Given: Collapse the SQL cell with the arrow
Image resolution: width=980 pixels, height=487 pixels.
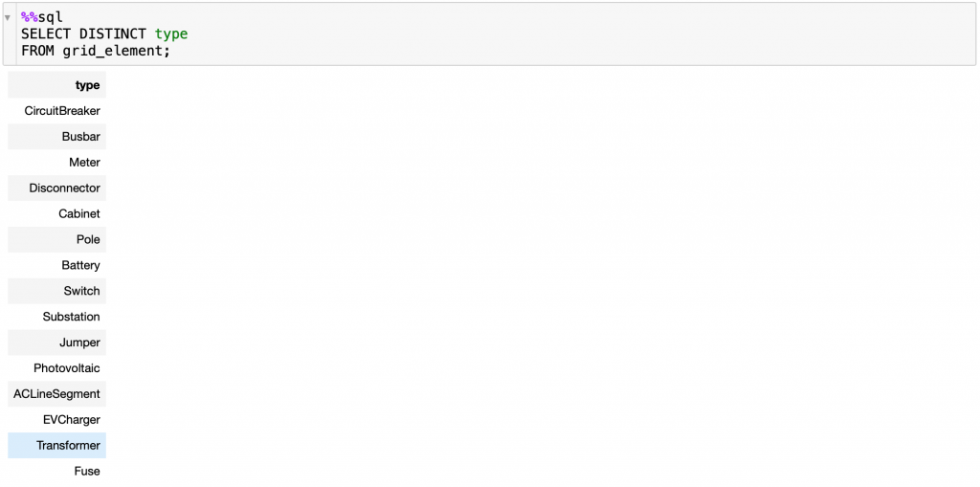Looking at the screenshot, I should coord(8,17).
